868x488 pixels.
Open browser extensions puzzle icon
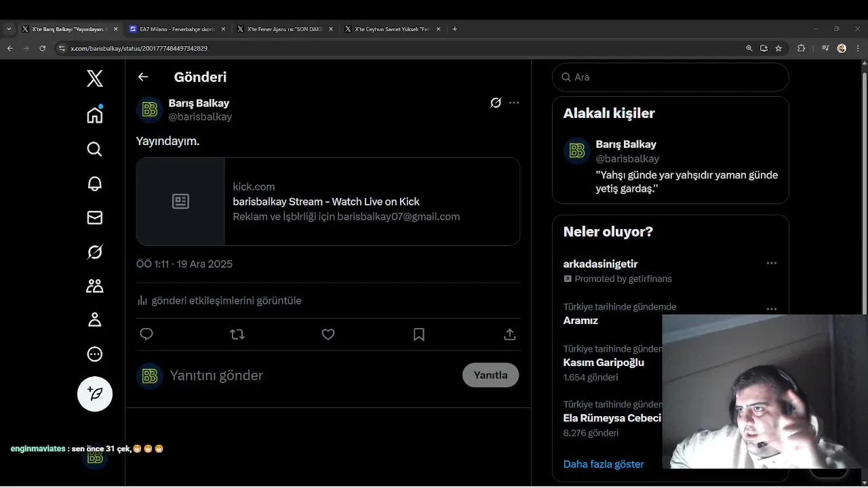click(802, 48)
